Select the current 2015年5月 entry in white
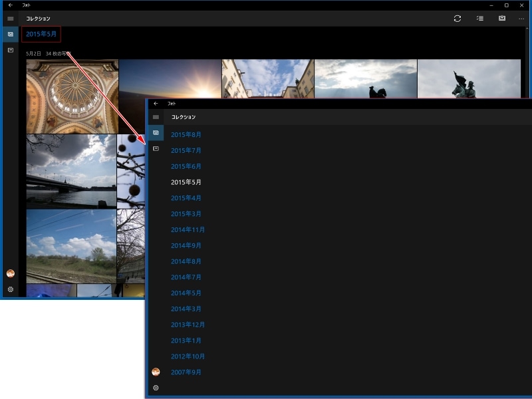Viewport: 532px width, 399px height. [x=186, y=182]
